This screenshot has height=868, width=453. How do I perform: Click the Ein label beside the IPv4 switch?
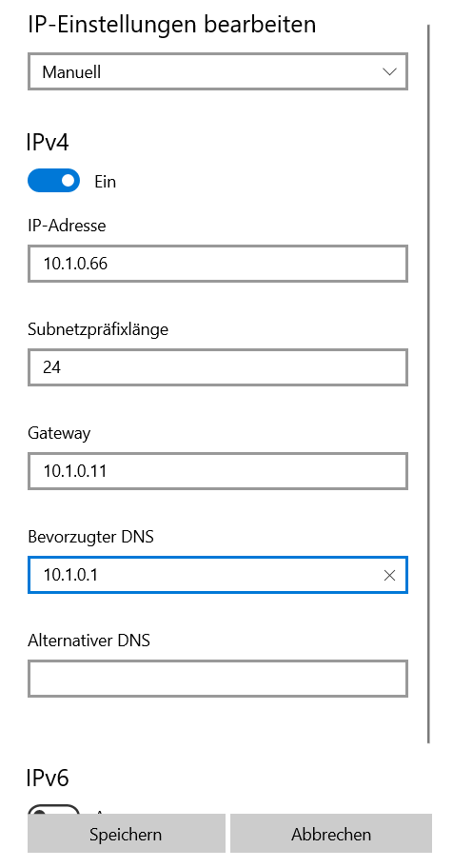106,182
